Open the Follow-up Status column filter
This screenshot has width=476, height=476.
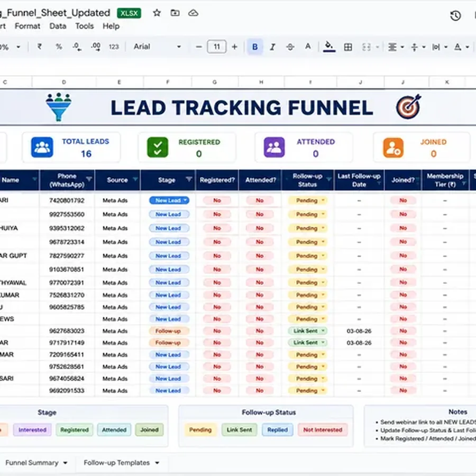329,179
